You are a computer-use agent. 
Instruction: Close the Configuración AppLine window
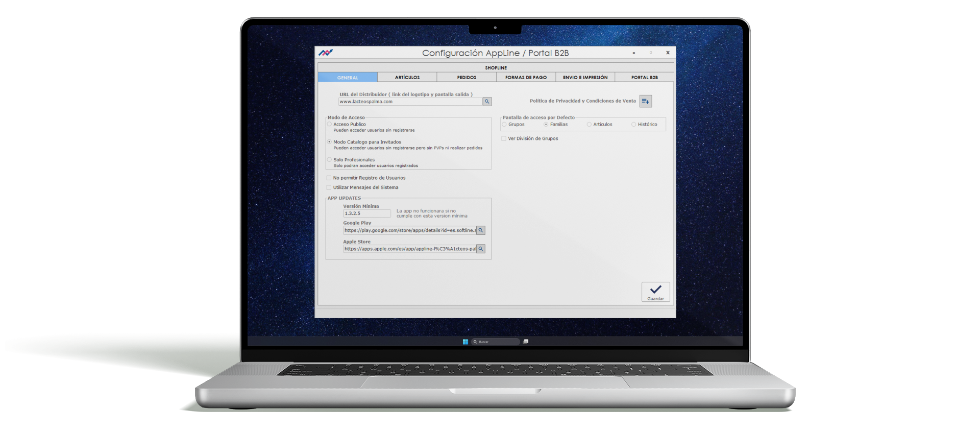pyautogui.click(x=668, y=53)
